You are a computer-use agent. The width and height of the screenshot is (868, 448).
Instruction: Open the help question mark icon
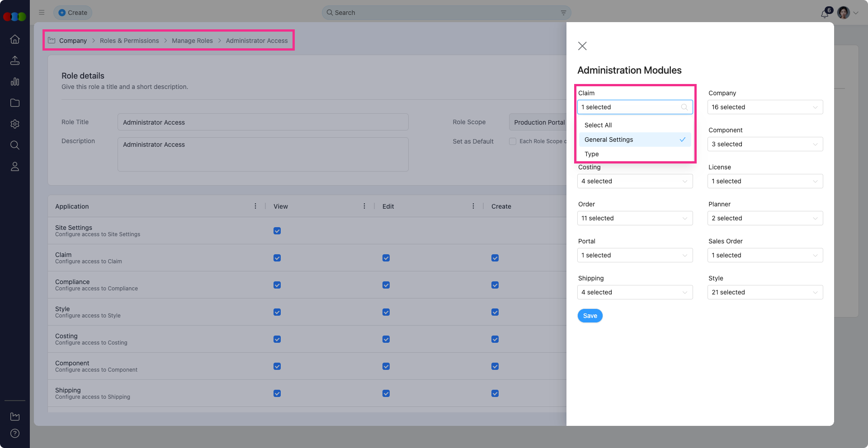coord(15,434)
